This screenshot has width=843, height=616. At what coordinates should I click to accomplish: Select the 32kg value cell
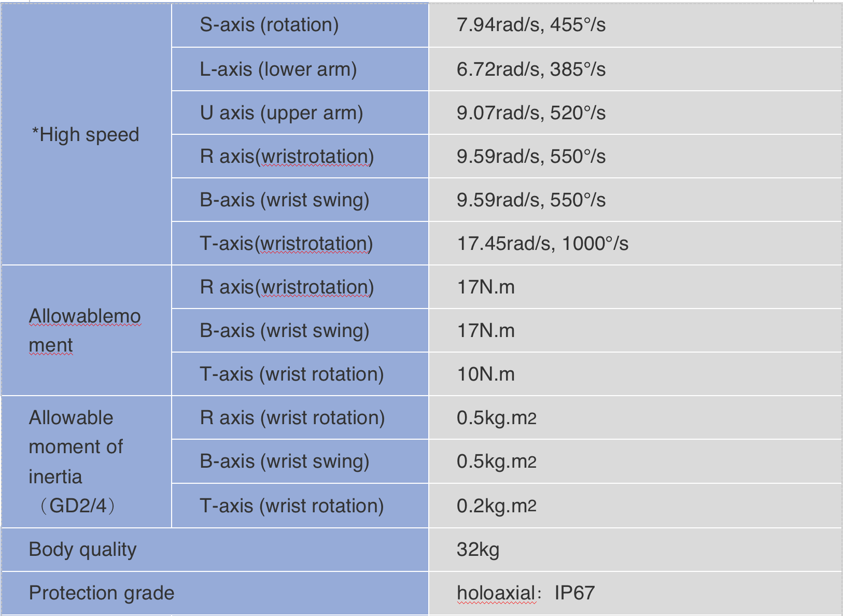(635, 549)
